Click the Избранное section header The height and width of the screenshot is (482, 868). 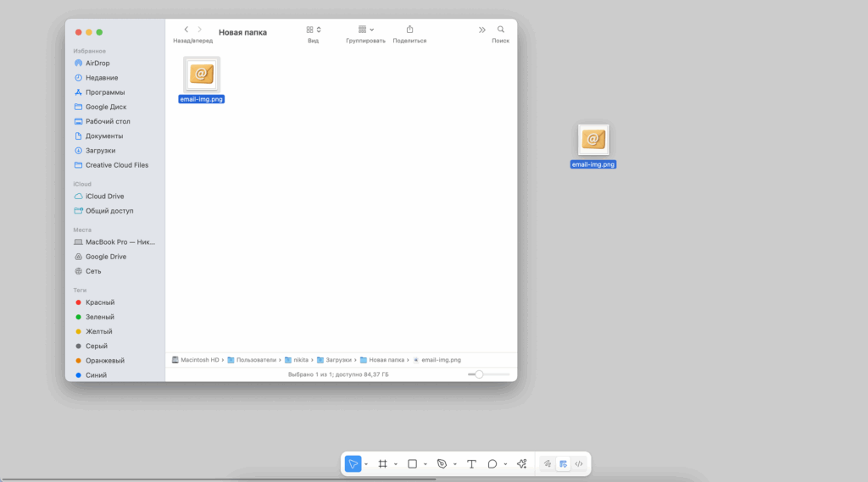coord(90,51)
